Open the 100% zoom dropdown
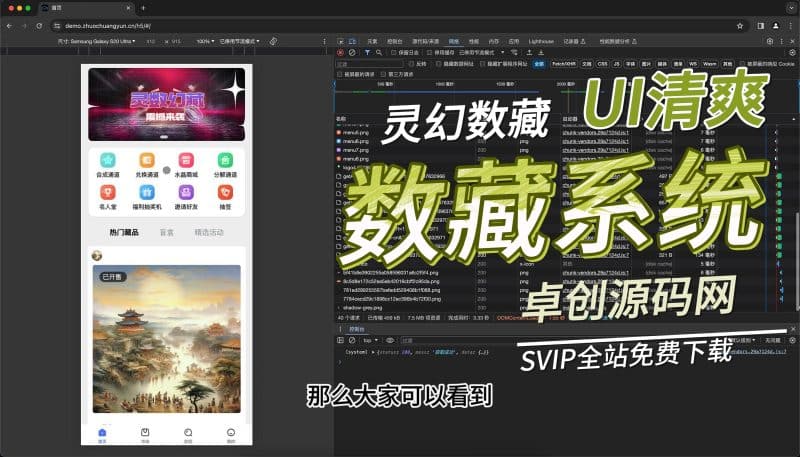This screenshot has width=800, height=457. (x=205, y=41)
